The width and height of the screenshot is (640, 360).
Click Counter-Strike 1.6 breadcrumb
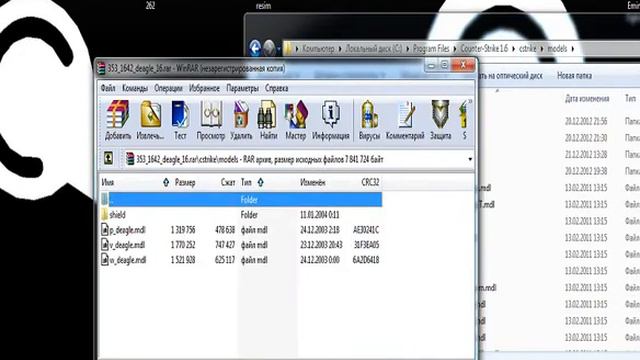(x=484, y=49)
